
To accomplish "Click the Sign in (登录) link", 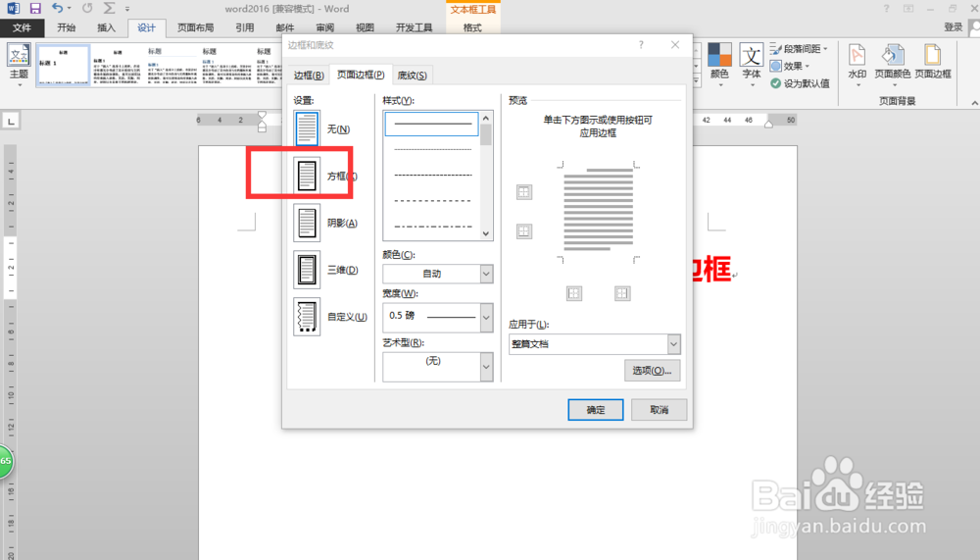I will 954,26.
